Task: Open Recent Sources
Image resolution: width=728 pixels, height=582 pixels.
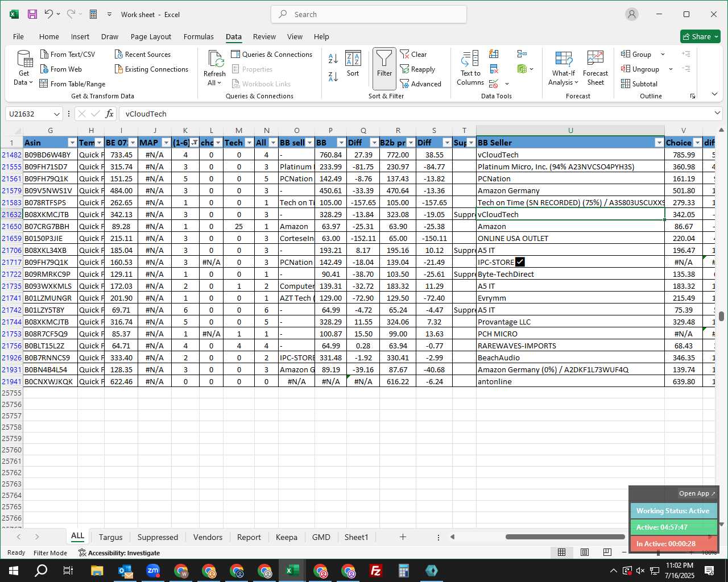Action: [142, 54]
